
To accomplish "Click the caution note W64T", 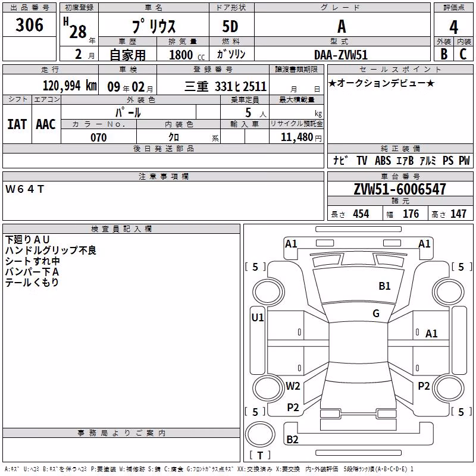I will [x=24, y=189].
